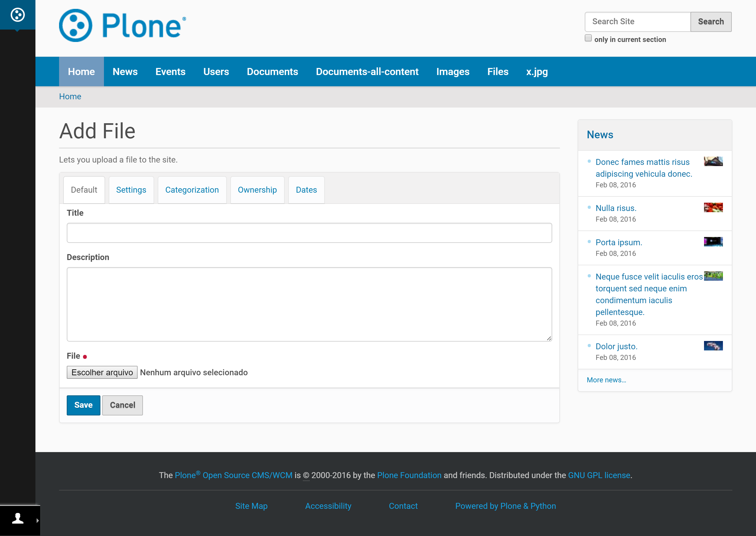
Task: Click the Home breadcrumb link
Action: point(70,96)
